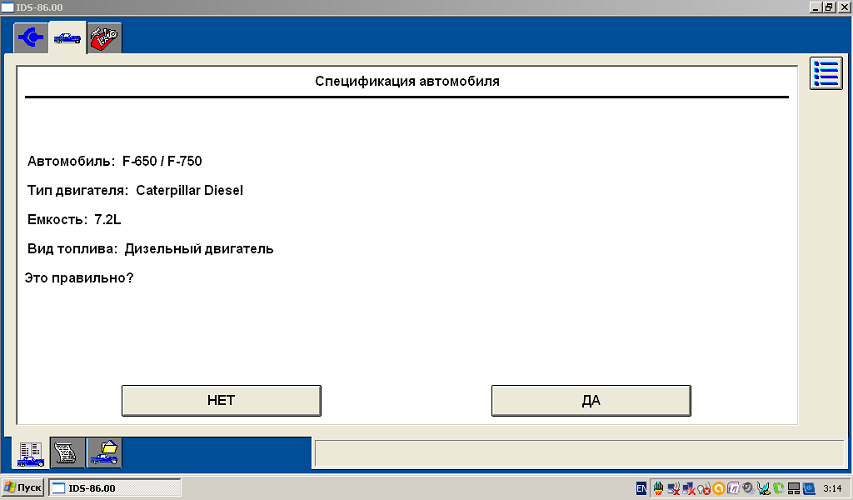Click the EN language indicator
The height and width of the screenshot is (500, 853).
tap(641, 488)
